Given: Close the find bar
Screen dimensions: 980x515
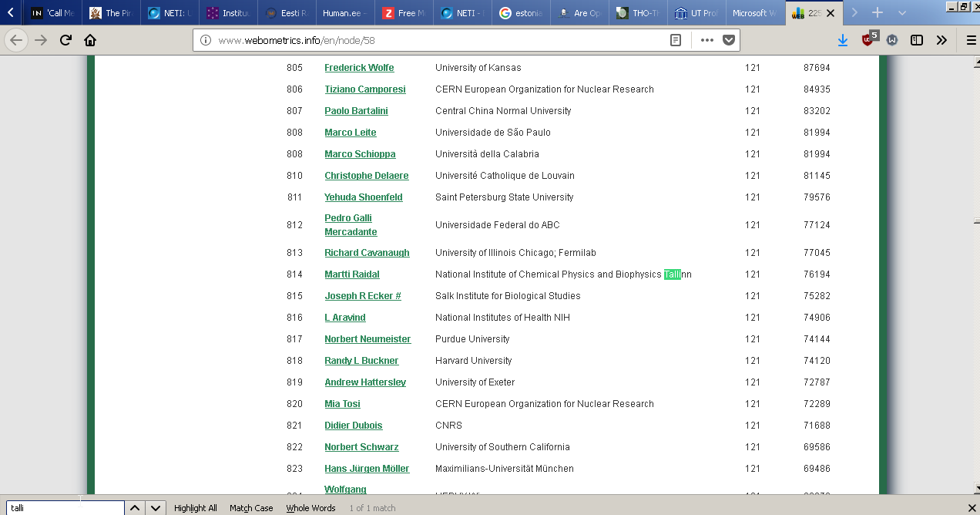Looking at the screenshot, I should pos(972,507).
